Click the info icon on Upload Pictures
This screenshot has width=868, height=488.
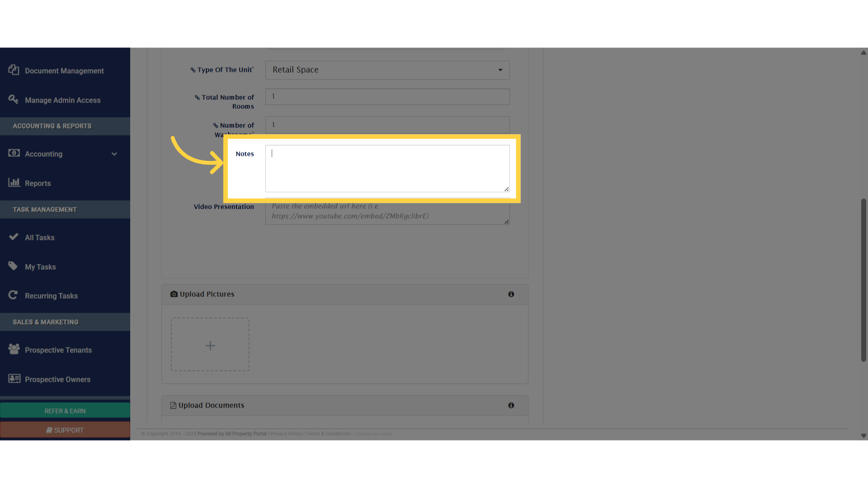pos(511,294)
